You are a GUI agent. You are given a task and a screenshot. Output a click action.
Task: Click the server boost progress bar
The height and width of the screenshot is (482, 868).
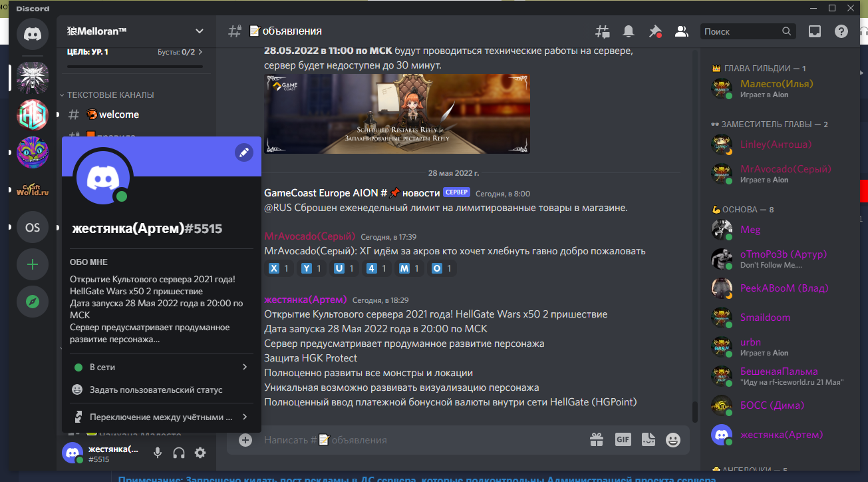135,67
